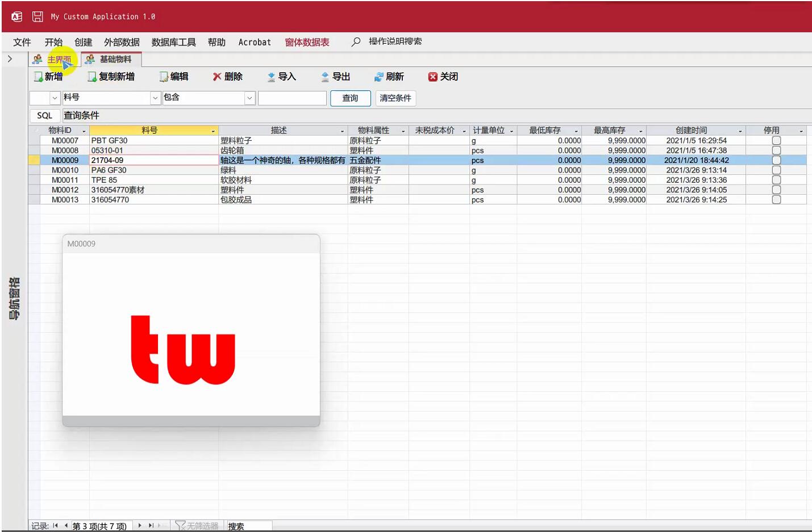This screenshot has height=532, width=812.
Task: Open the 开始 ribbon tab
Action: click(x=53, y=42)
